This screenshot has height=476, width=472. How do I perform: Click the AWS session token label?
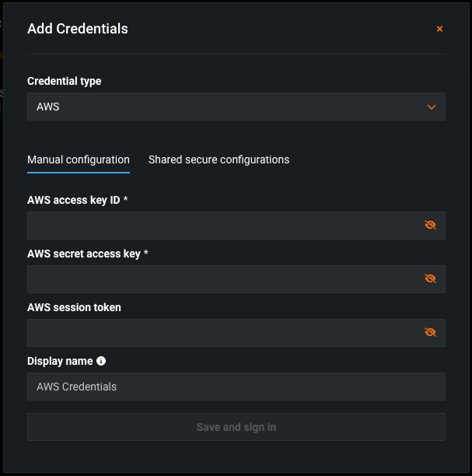(74, 307)
